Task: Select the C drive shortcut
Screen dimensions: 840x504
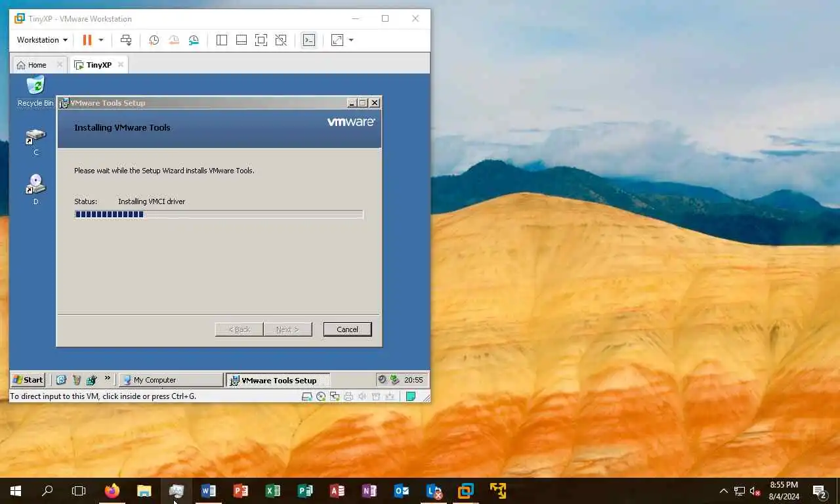Action: coord(36,142)
